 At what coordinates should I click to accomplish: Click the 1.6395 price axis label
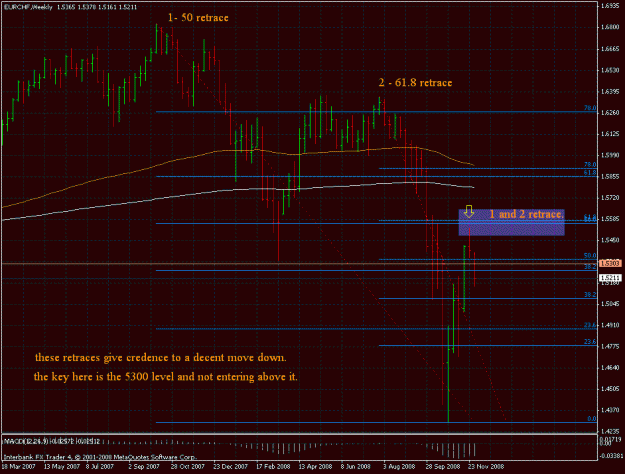[610, 91]
